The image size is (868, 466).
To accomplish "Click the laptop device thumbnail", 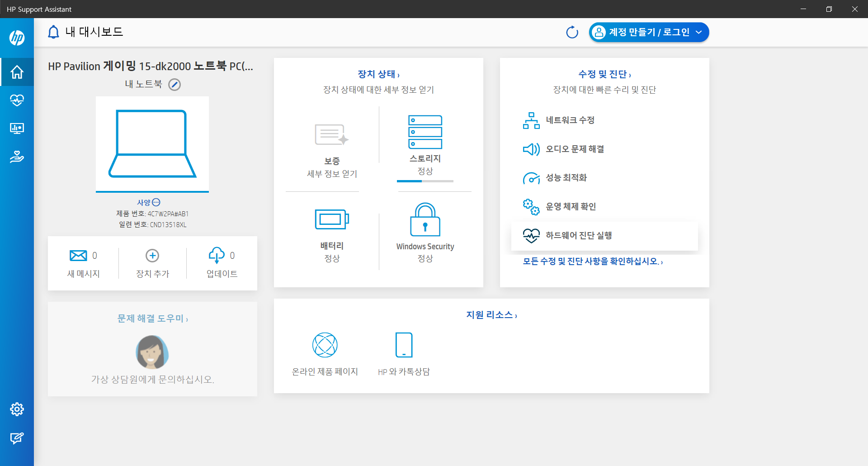I will point(152,144).
